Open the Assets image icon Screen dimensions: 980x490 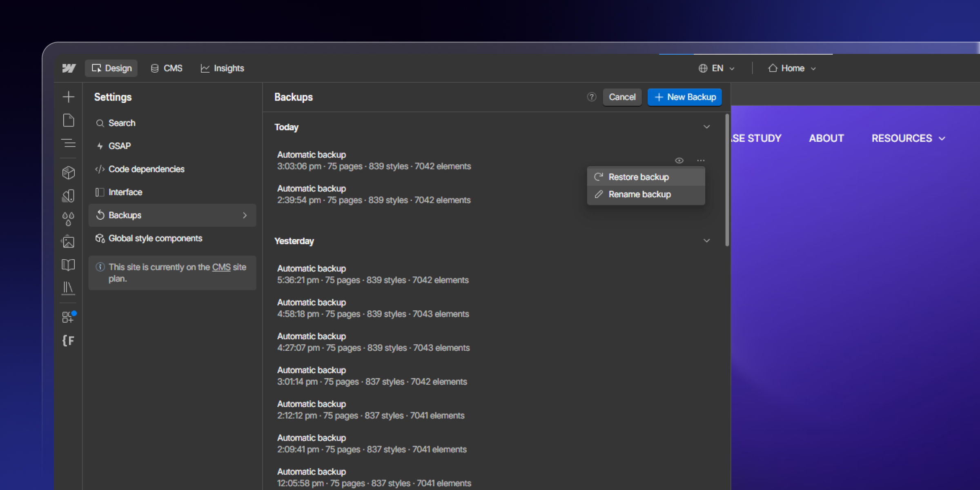tap(69, 242)
